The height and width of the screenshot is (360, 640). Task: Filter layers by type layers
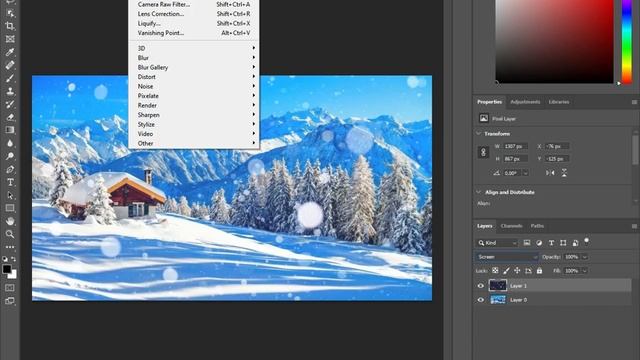551,243
